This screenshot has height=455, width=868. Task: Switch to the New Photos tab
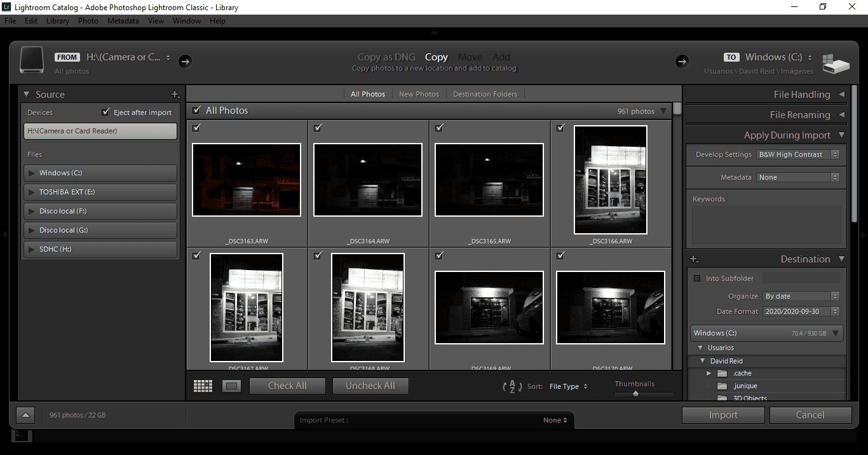[x=419, y=94]
